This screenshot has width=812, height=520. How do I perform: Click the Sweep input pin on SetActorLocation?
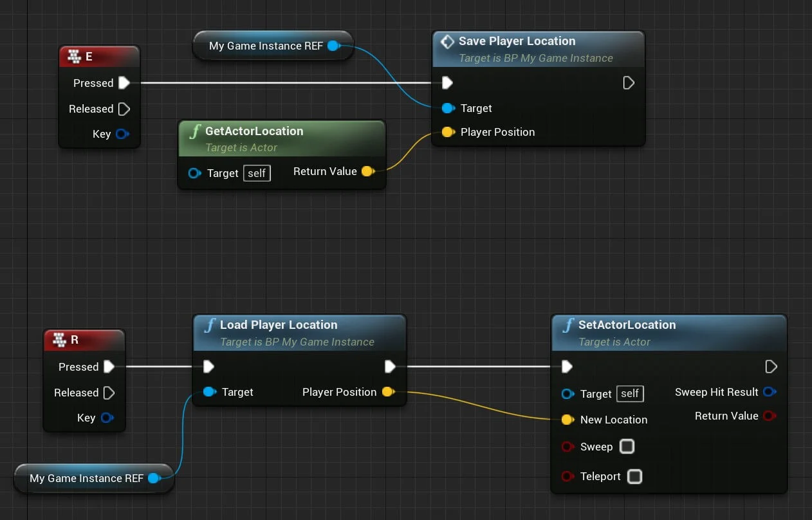tap(567, 447)
